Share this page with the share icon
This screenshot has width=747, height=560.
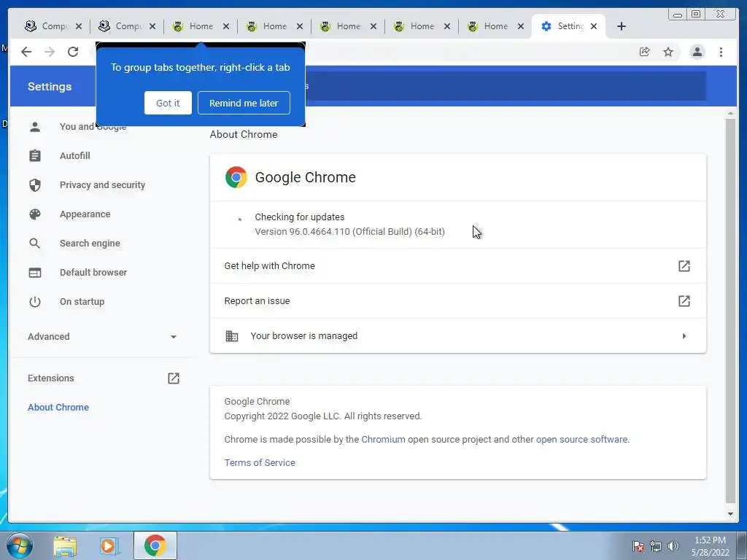pyautogui.click(x=645, y=52)
